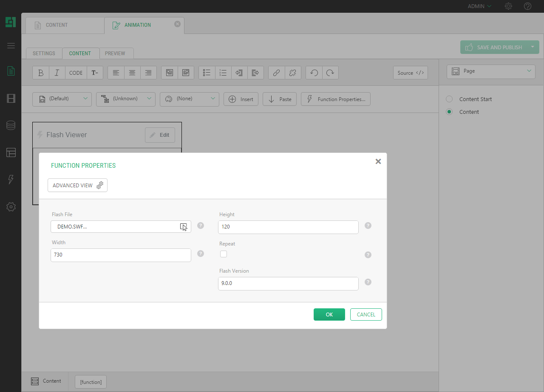The height and width of the screenshot is (392, 544).
Task: Click the Bold formatting icon
Action: point(41,73)
